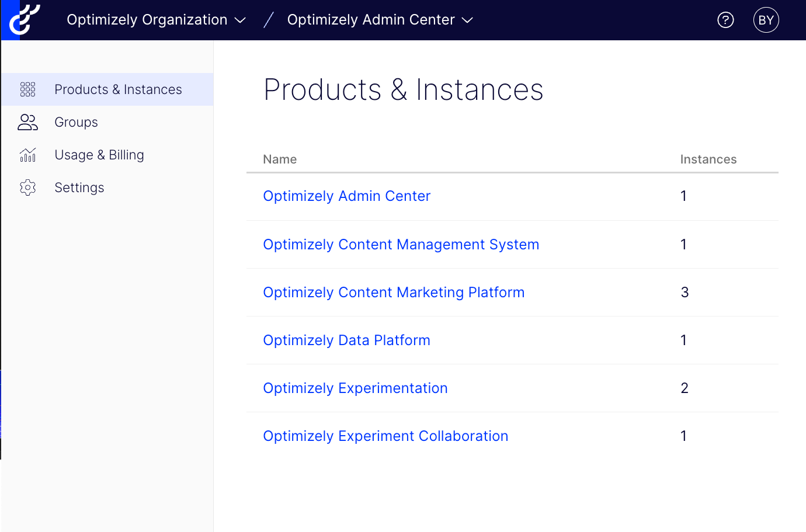The height and width of the screenshot is (532, 806).
Task: Select the Products & Instances grid icon
Action: pyautogui.click(x=27, y=89)
